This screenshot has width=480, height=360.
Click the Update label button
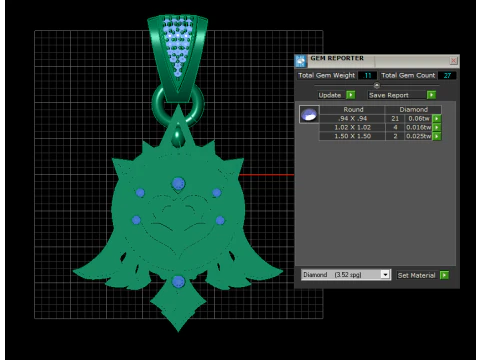point(331,95)
